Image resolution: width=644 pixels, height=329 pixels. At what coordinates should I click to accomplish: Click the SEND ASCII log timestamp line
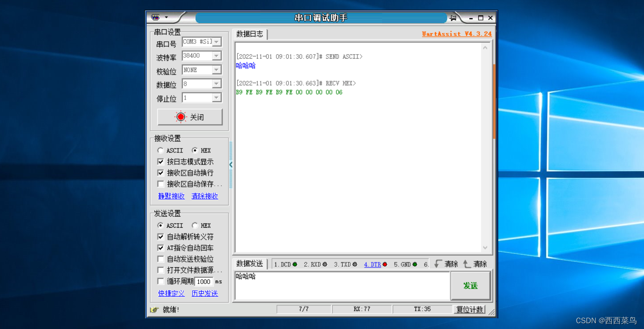[x=299, y=57]
